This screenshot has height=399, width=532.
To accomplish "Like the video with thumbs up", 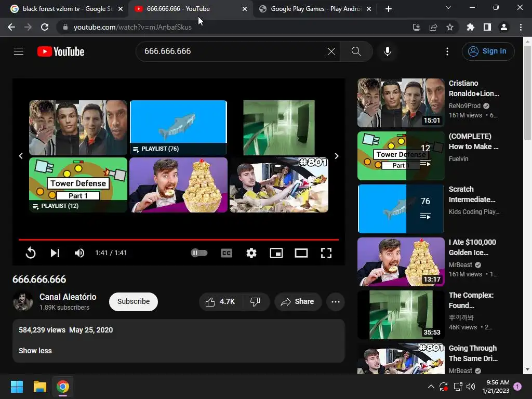I will pyautogui.click(x=221, y=302).
